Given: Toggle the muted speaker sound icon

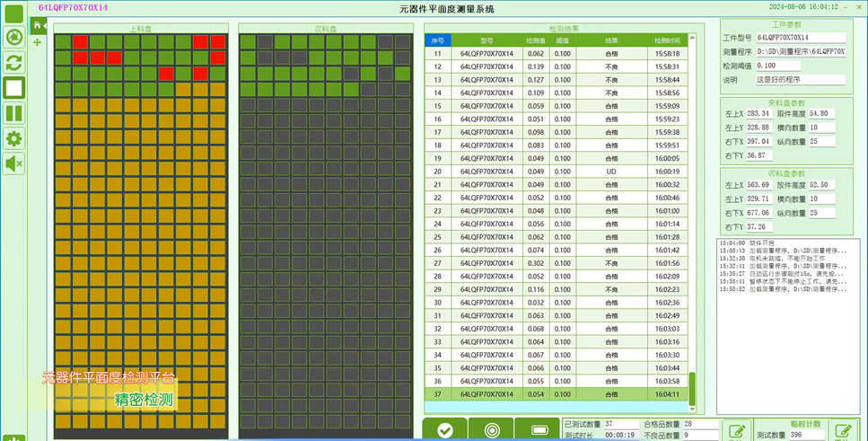Looking at the screenshot, I should pyautogui.click(x=14, y=163).
